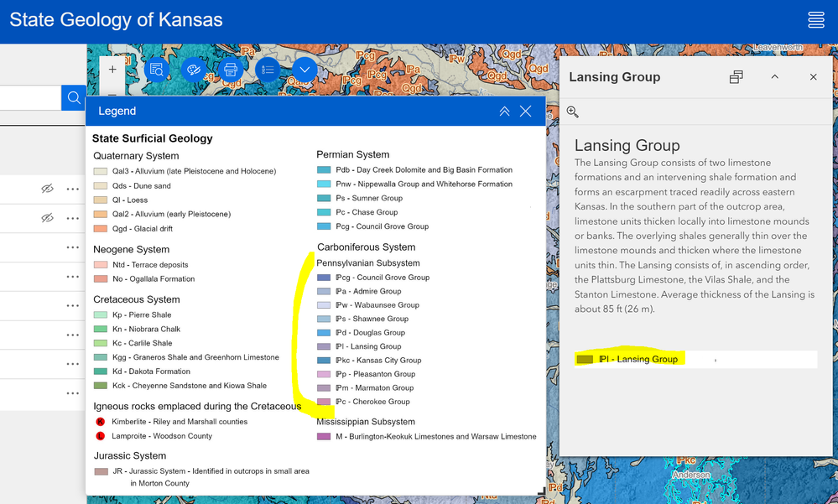Toggle visibility of second layer row
Image resolution: width=838 pixels, height=504 pixels.
[x=48, y=218]
